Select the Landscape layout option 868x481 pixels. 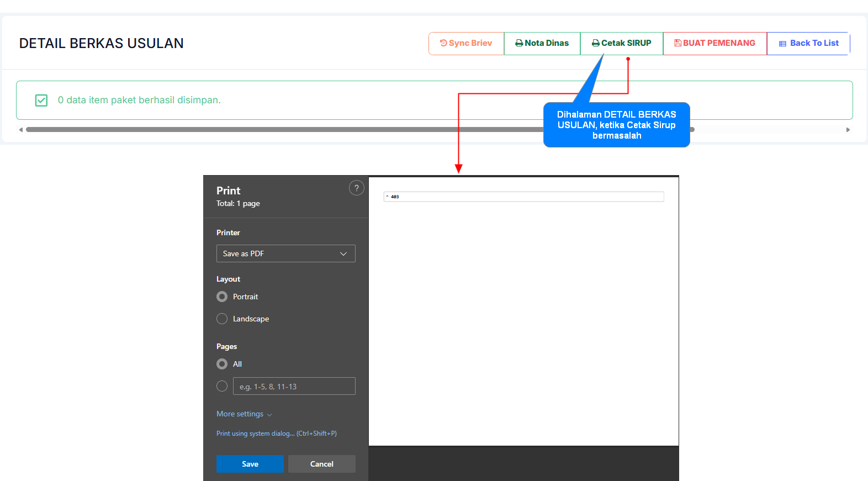click(x=222, y=319)
